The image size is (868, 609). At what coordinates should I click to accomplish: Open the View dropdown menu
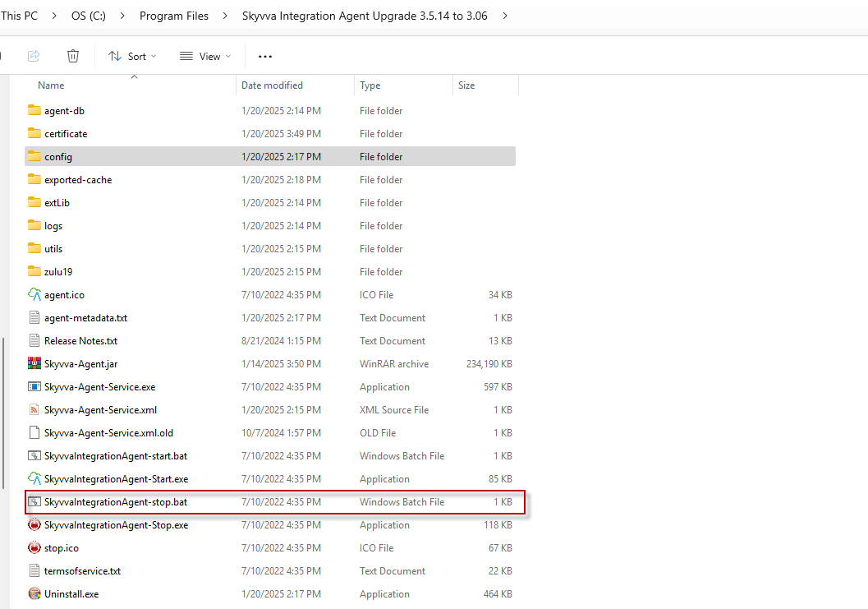click(205, 56)
